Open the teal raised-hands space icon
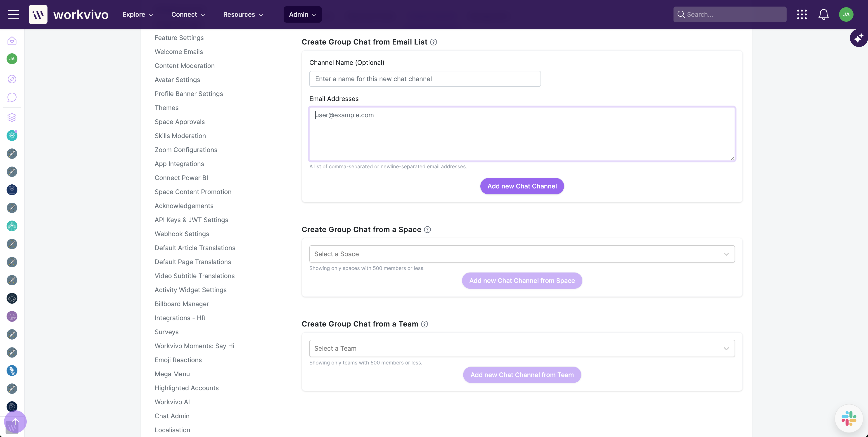 coord(12,226)
